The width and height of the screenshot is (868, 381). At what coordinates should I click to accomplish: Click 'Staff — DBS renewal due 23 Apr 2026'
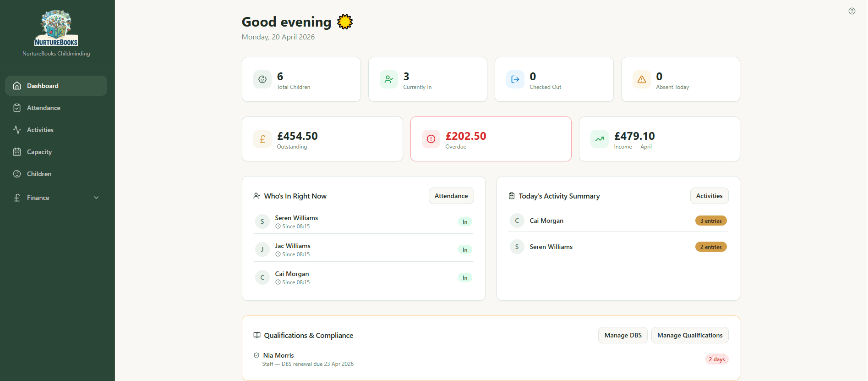(x=308, y=364)
